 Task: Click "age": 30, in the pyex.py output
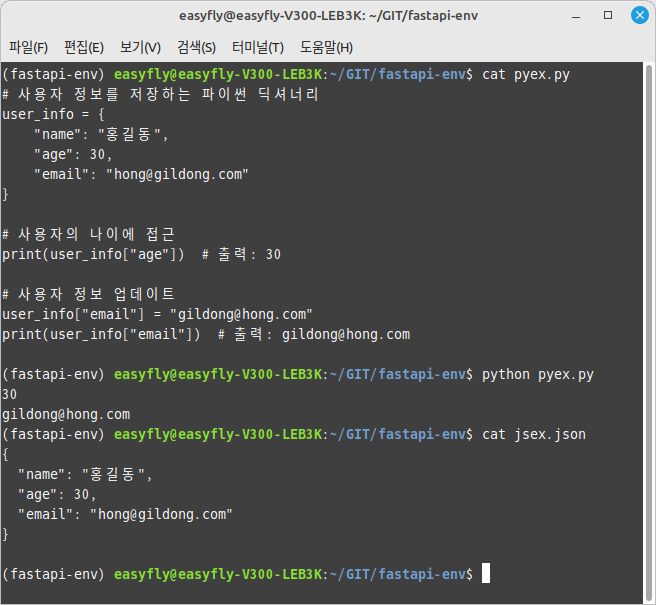click(x=73, y=154)
